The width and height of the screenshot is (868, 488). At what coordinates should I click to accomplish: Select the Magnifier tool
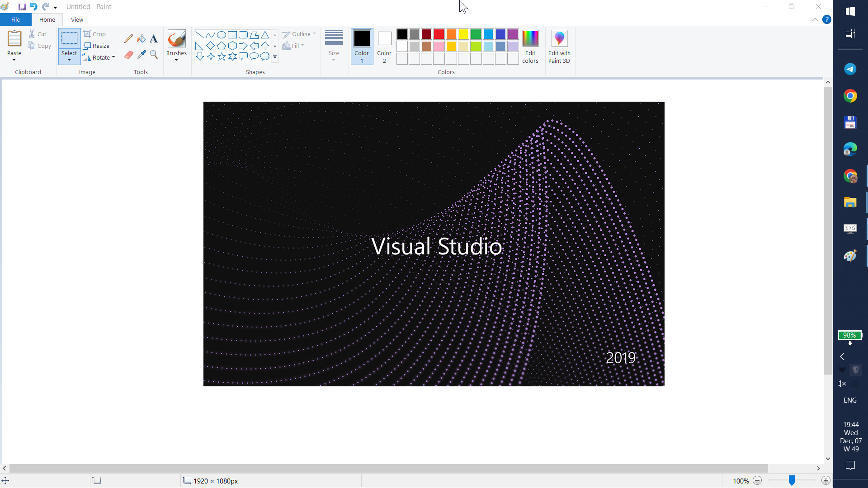click(x=154, y=55)
